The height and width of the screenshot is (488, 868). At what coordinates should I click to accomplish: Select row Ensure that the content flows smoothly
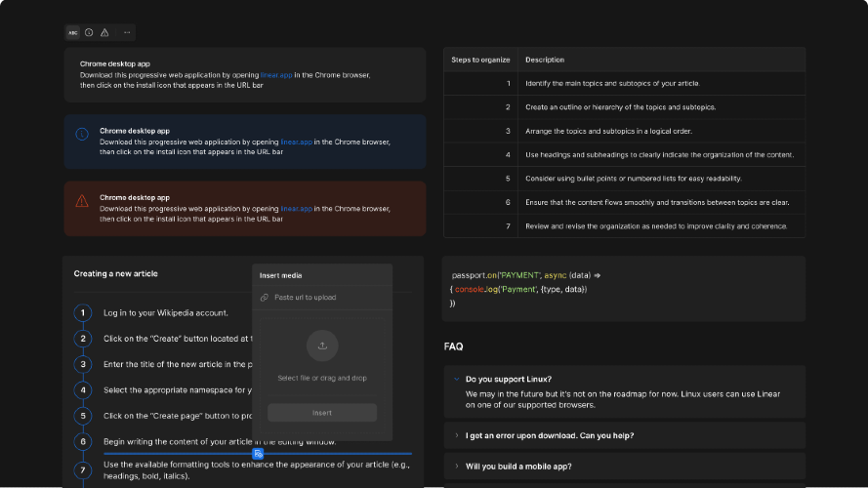(625, 202)
